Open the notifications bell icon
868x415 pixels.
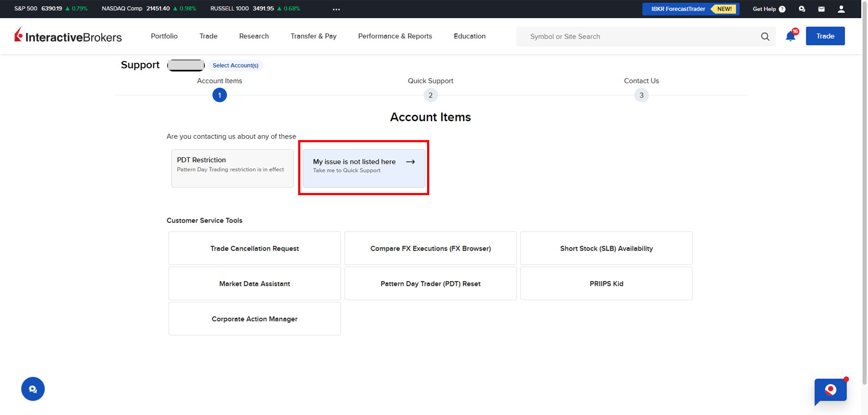pyautogui.click(x=790, y=36)
